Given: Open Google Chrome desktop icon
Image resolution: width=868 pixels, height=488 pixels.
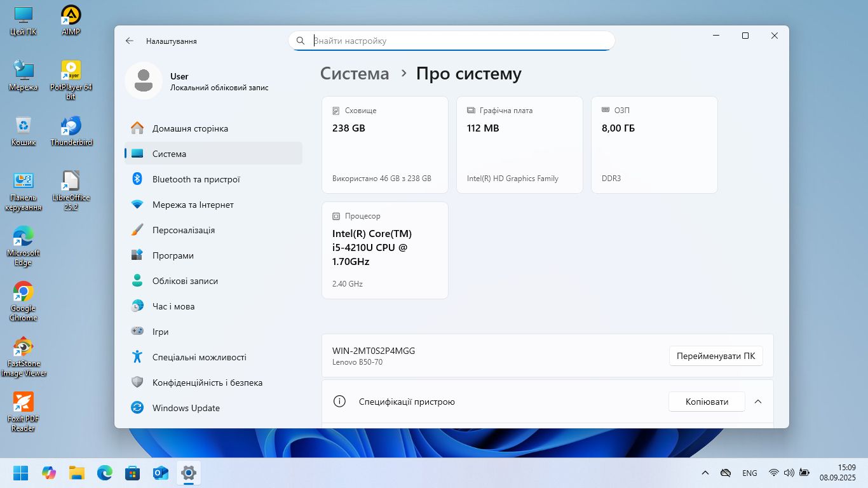Looking at the screenshot, I should pyautogui.click(x=24, y=301).
